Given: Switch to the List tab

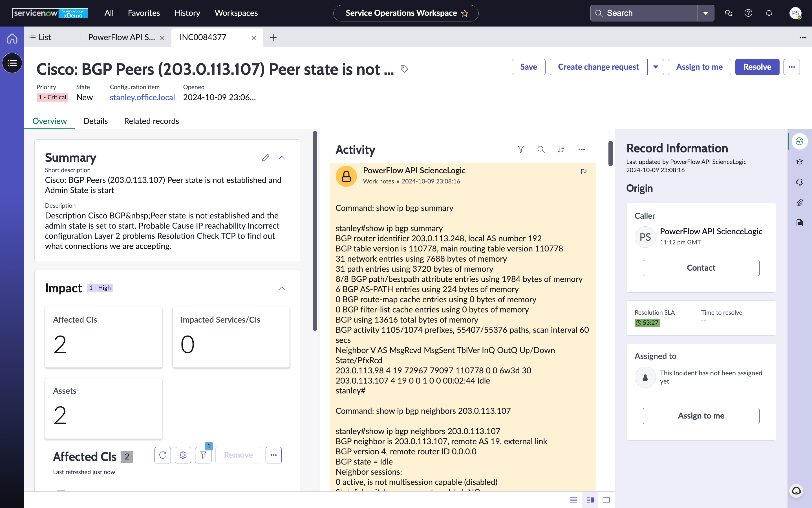Looking at the screenshot, I should (40, 37).
